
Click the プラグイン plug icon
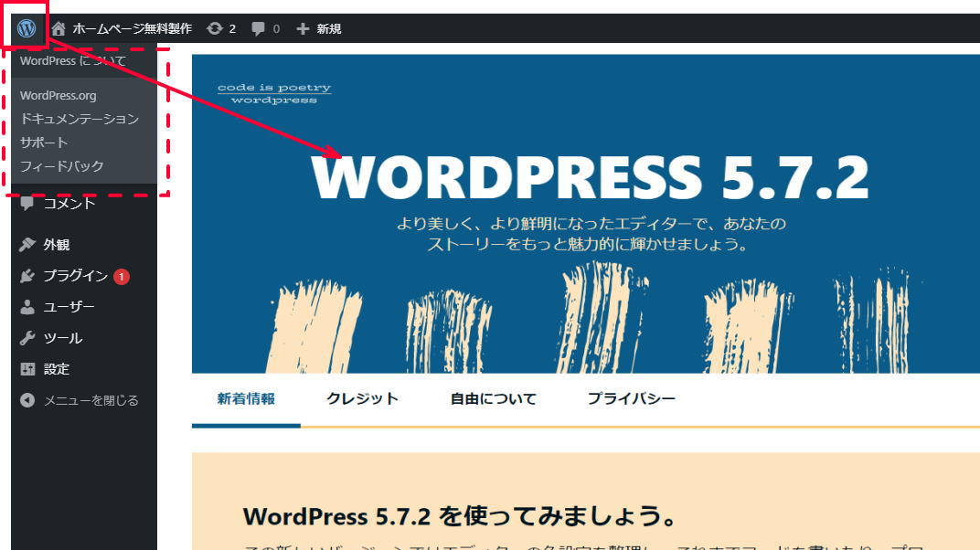pos(27,276)
